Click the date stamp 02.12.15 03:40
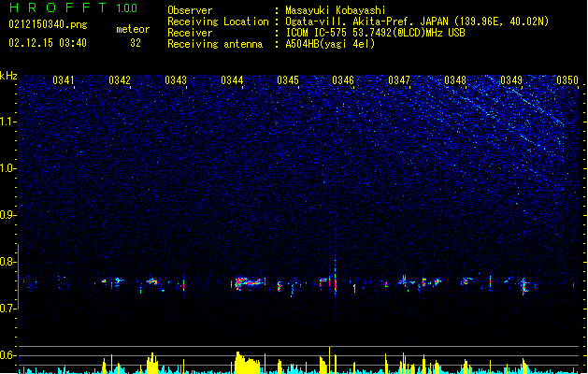Screen dimensions: 588x374 (48, 43)
